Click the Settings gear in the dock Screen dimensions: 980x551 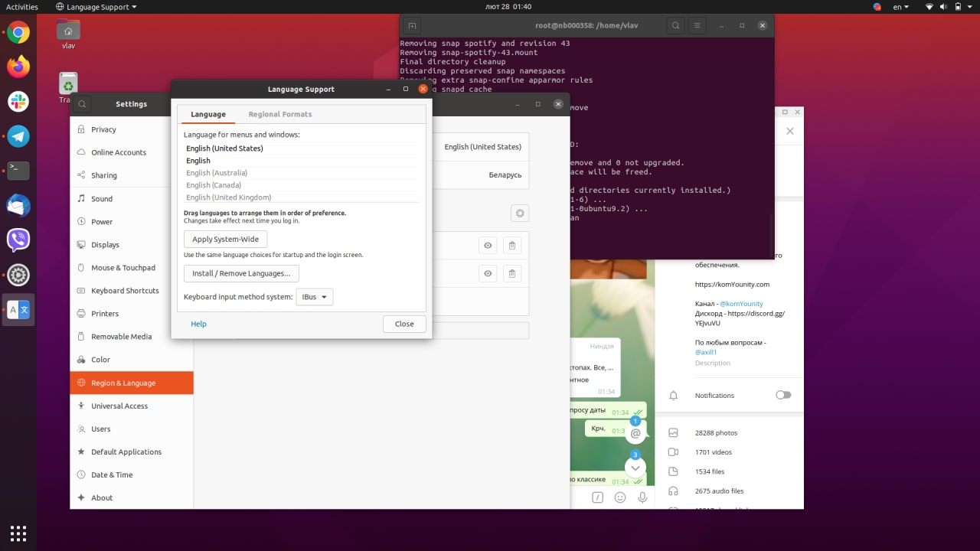coord(18,275)
